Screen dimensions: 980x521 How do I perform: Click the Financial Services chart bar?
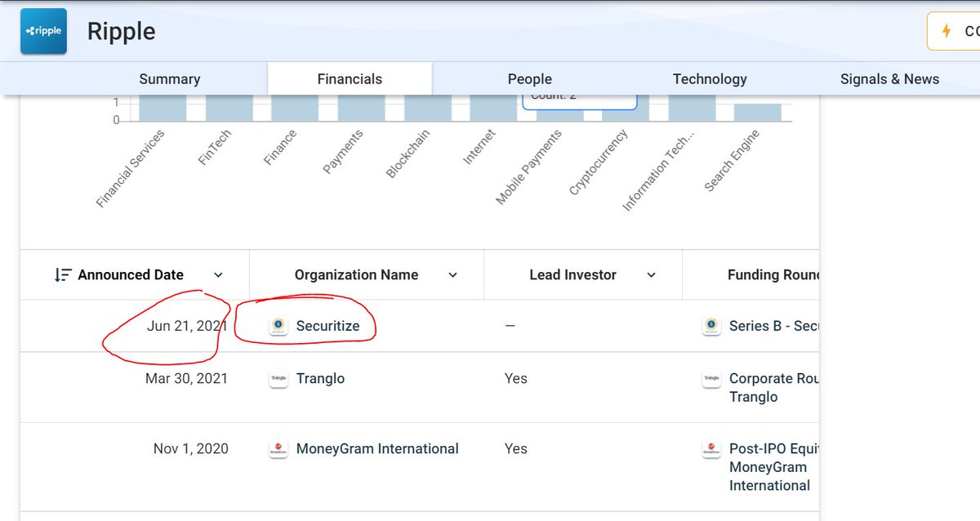point(163,108)
